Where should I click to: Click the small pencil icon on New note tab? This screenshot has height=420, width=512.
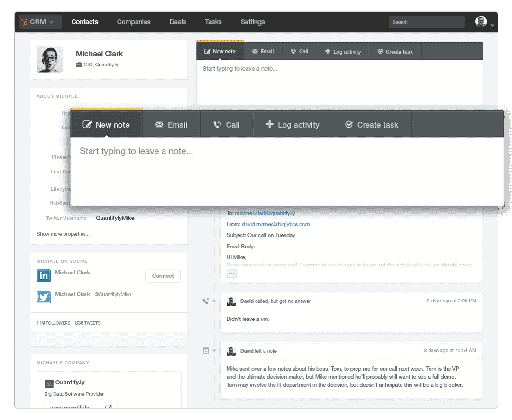[207, 51]
